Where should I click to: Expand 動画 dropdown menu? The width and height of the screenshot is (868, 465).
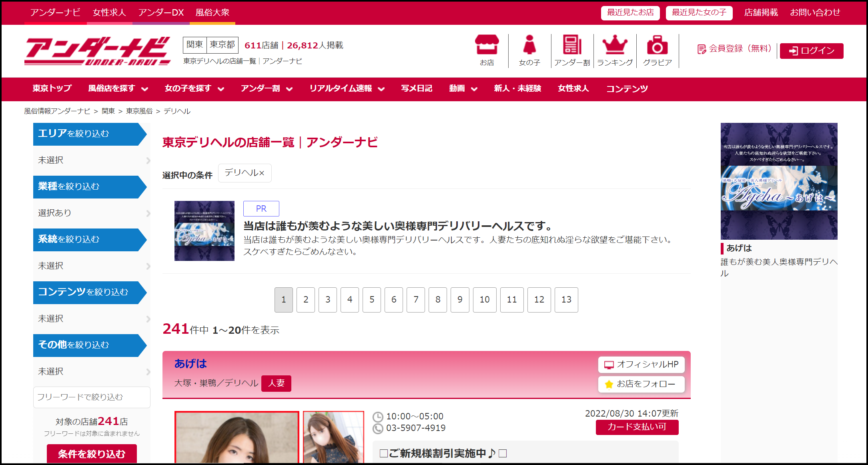[463, 88]
